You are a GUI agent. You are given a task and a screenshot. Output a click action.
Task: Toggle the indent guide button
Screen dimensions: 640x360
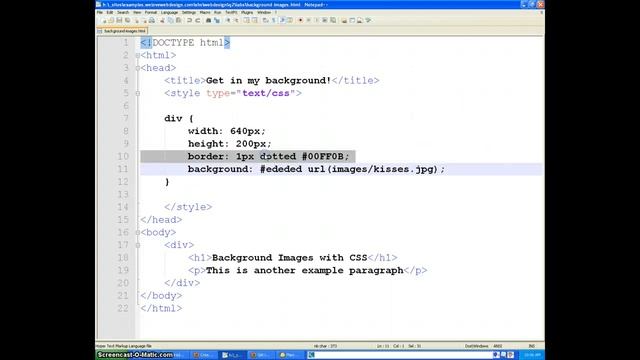coord(282,20)
